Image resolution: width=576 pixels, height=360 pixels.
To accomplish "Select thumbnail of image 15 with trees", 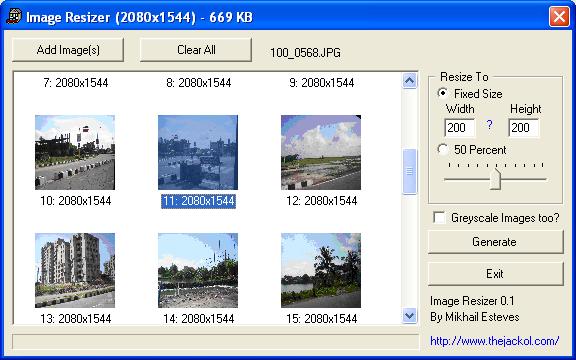I will (x=321, y=270).
